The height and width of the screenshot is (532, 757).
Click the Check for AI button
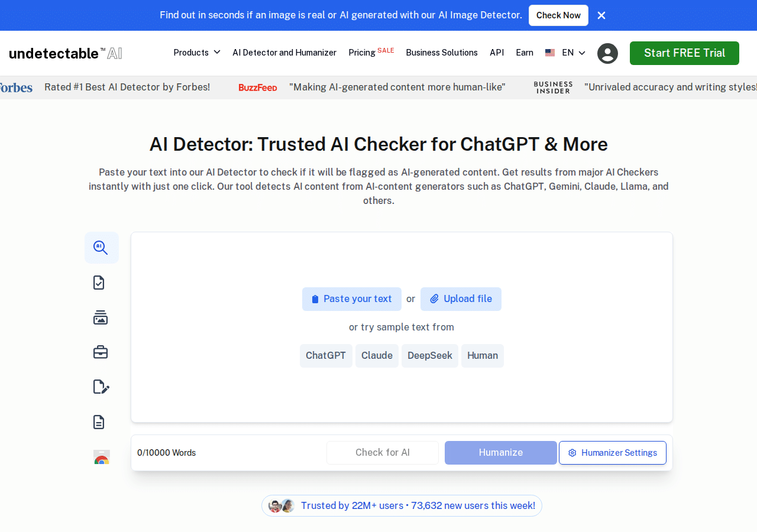pyautogui.click(x=383, y=453)
